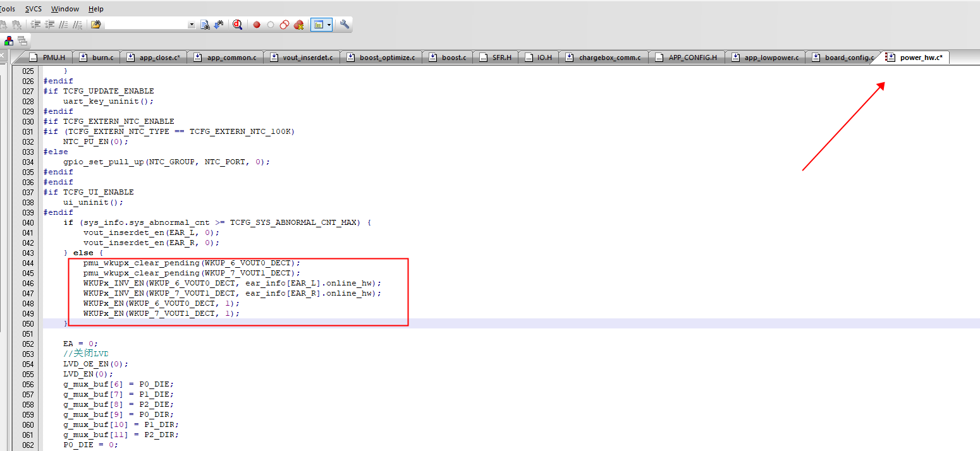This screenshot has height=451, width=980.
Task: Click the comment selection icon
Action: pyautogui.click(x=64, y=25)
